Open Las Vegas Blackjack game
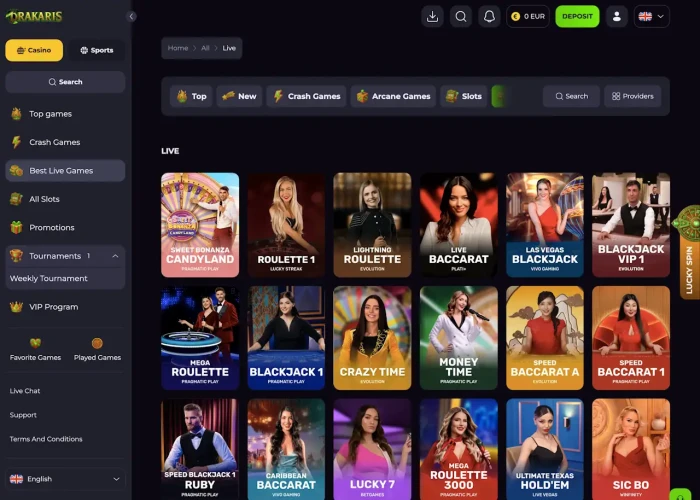700x500 pixels. coord(545,225)
